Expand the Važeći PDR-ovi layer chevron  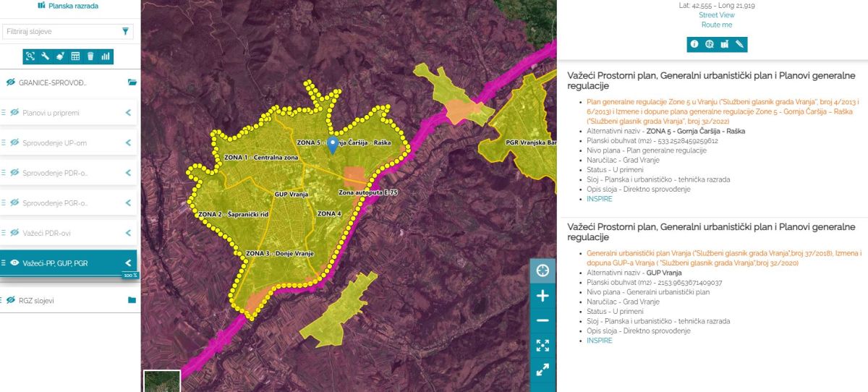click(x=128, y=233)
